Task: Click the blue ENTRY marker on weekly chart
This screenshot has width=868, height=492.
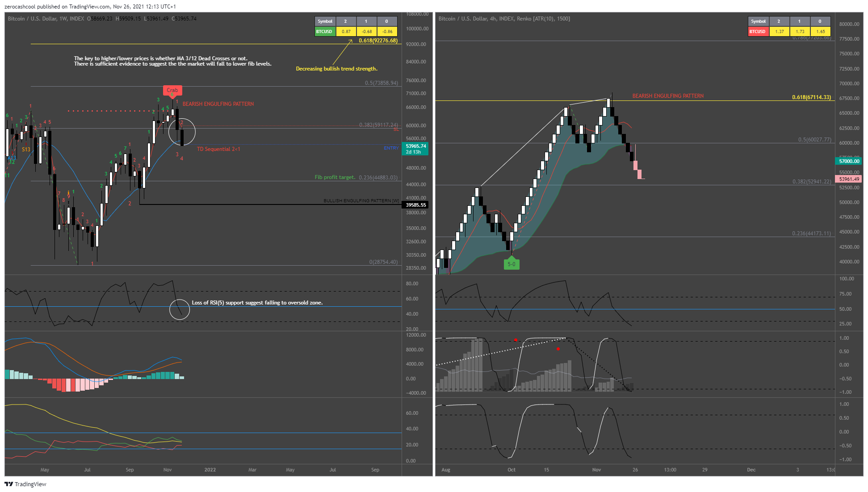Action: tap(391, 148)
